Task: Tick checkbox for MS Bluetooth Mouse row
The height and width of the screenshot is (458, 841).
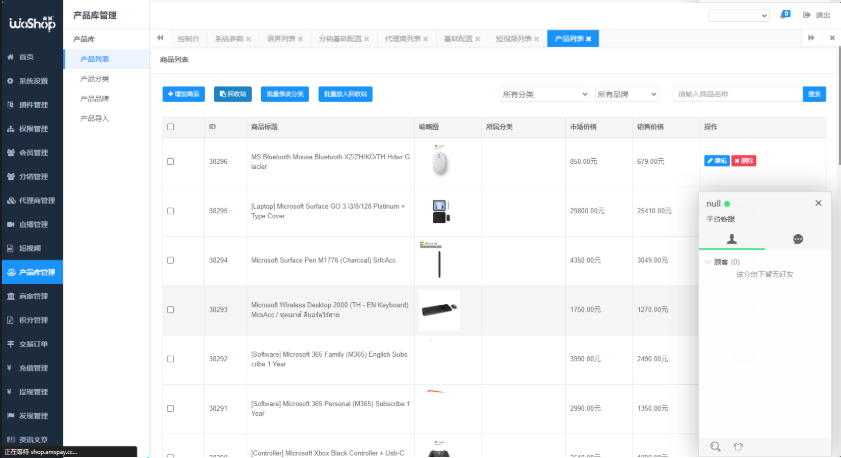Action: [x=171, y=161]
